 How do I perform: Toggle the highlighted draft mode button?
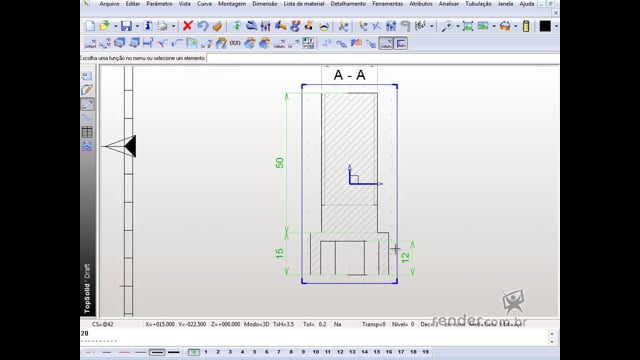coord(386,43)
